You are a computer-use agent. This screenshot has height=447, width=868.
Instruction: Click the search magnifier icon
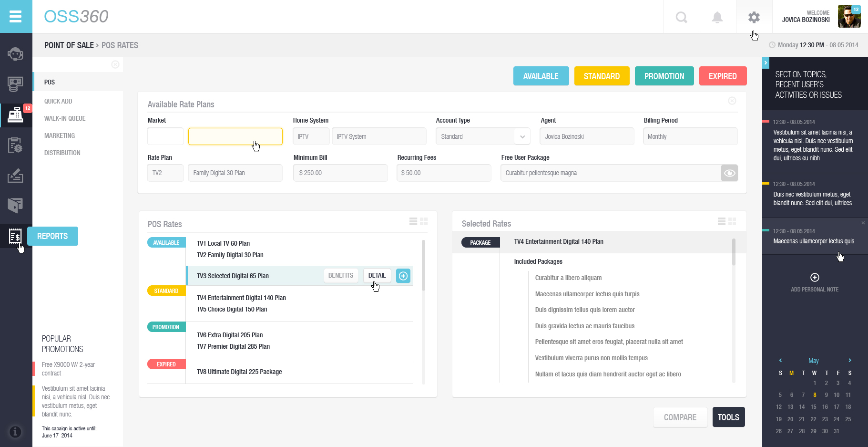(682, 17)
